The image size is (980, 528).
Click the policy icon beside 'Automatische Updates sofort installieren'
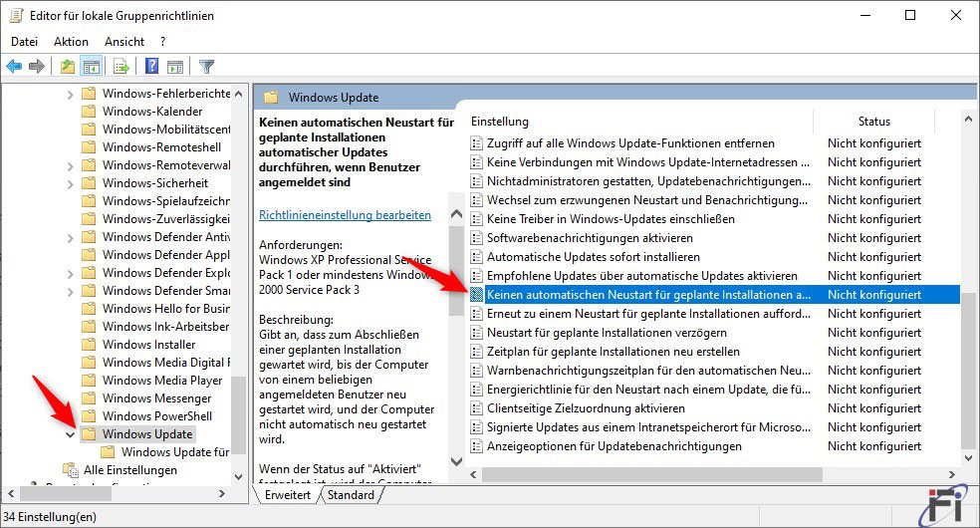(476, 257)
